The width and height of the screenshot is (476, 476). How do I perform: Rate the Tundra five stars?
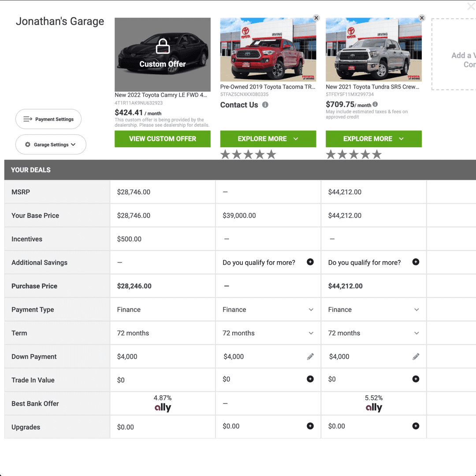pyautogui.click(x=377, y=155)
